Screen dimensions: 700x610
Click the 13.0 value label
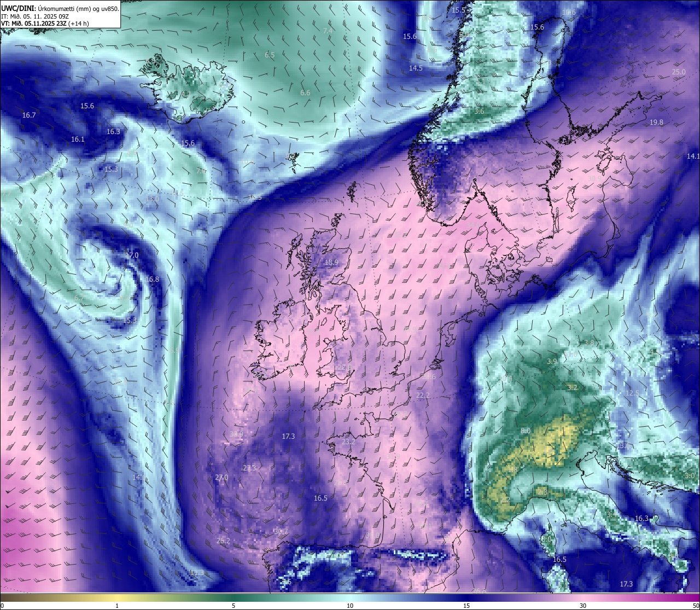pos(152,198)
